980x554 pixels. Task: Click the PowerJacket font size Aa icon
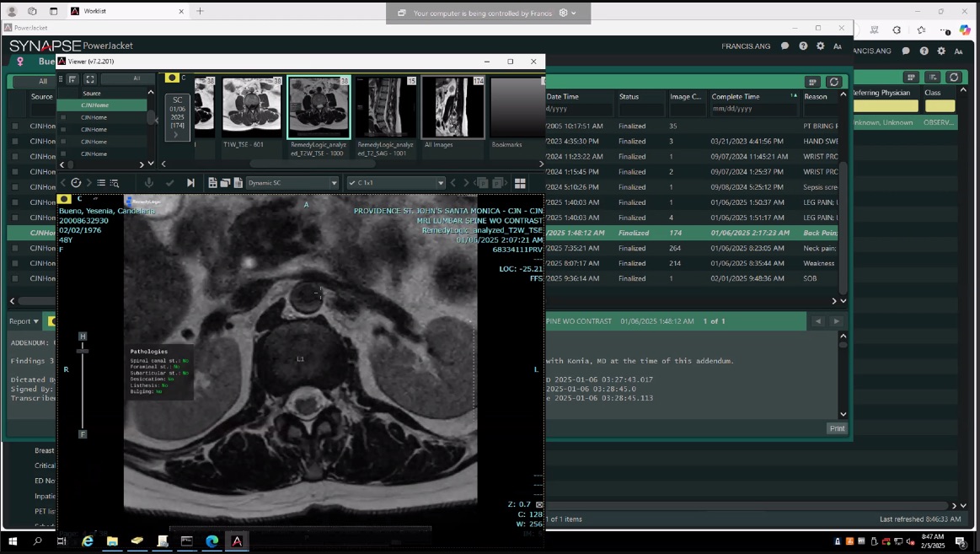[838, 46]
